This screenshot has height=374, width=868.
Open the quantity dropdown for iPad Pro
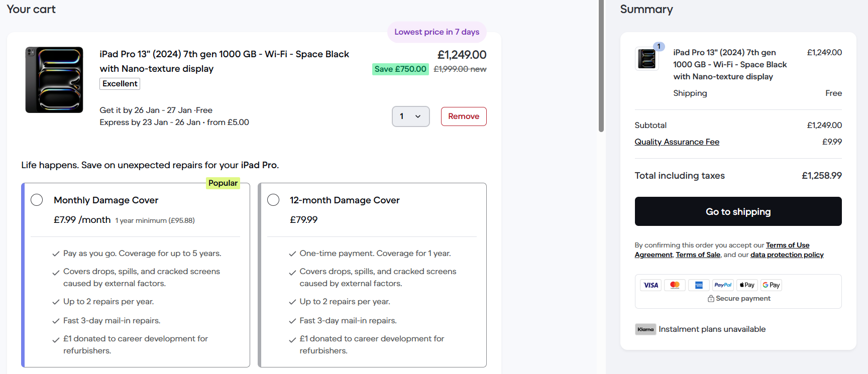(410, 116)
